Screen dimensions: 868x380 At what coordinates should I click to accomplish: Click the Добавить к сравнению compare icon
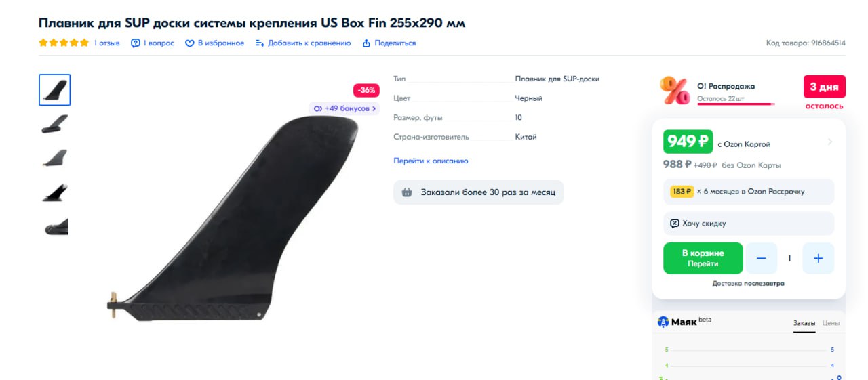[x=260, y=43]
